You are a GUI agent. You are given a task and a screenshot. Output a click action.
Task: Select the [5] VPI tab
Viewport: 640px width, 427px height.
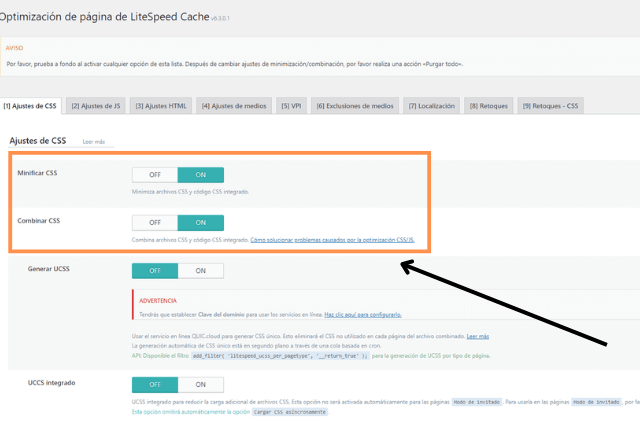tap(291, 106)
